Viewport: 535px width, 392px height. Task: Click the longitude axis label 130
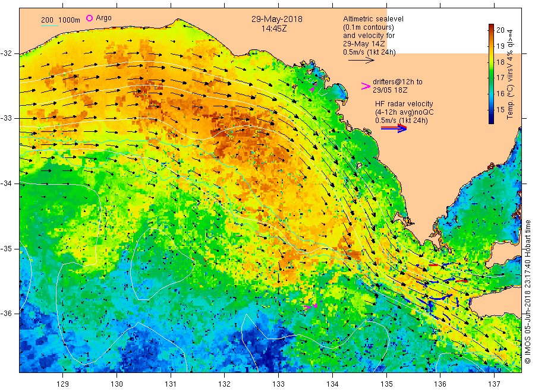(117, 384)
